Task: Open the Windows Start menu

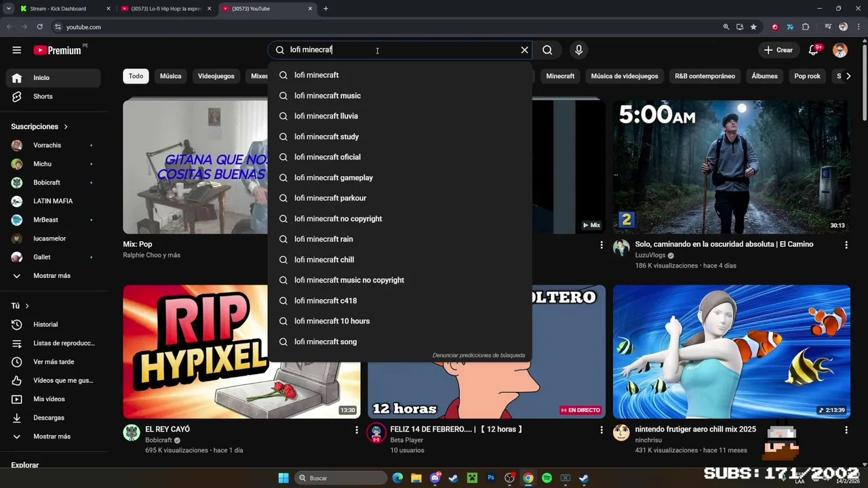Action: pos(283,478)
